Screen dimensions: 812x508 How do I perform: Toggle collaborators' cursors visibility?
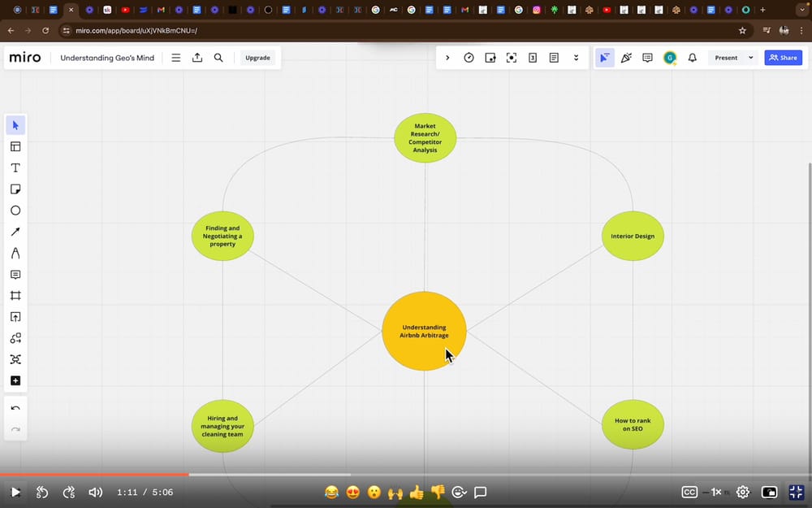pos(604,58)
